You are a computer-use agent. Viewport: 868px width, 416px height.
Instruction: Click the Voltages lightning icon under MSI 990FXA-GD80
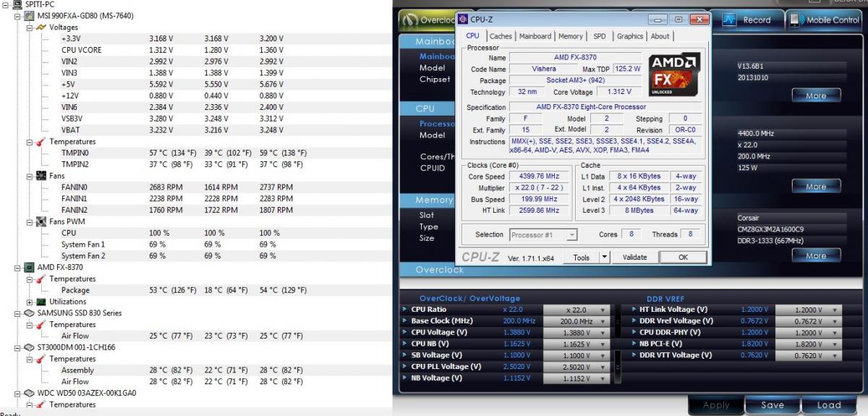point(41,27)
